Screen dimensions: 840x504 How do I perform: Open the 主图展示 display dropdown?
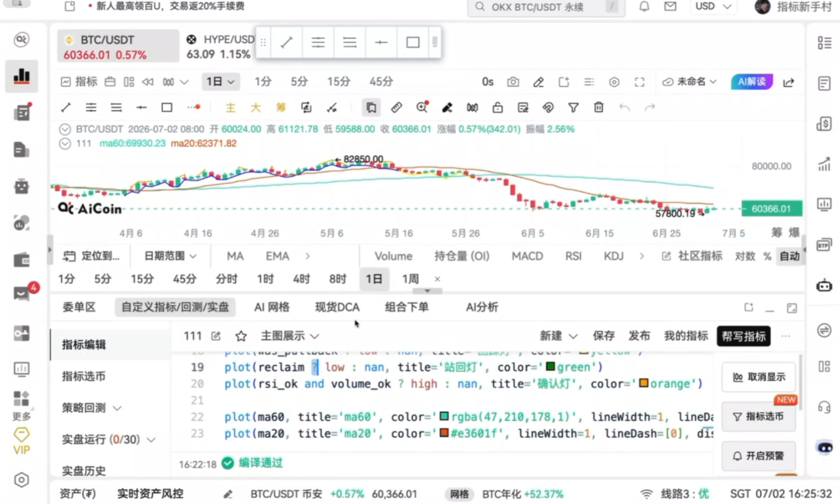coord(289,336)
